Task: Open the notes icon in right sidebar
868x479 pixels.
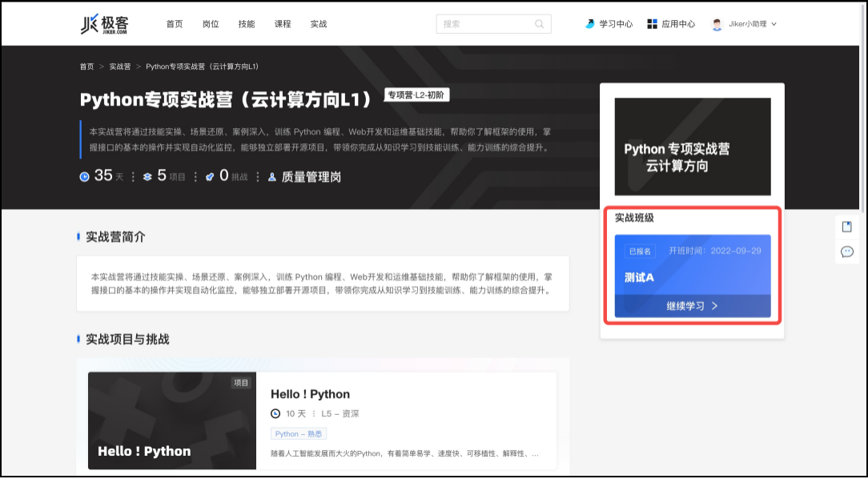Action: (847, 227)
